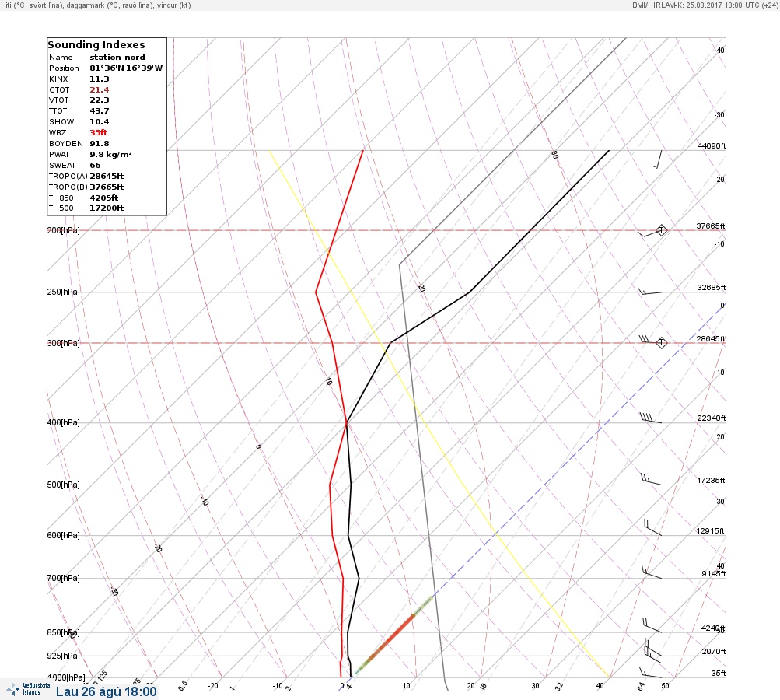Click the Vedurstofa Islands logo
The width and height of the screenshot is (780, 700).
coord(28,689)
